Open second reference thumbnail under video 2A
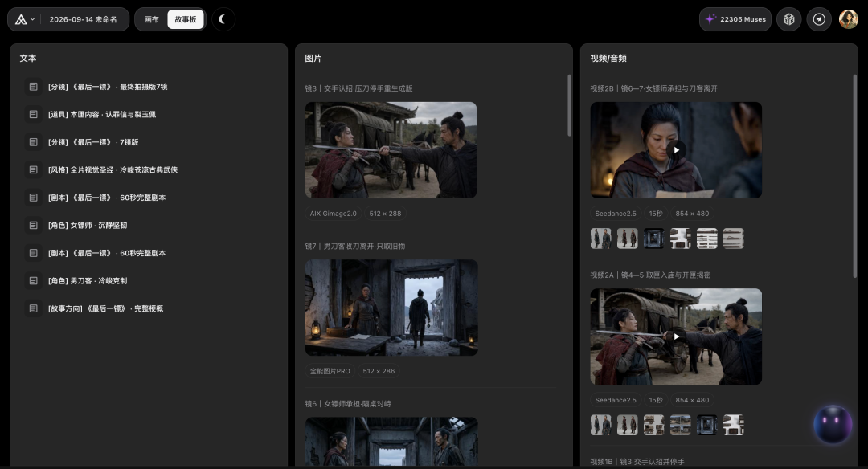This screenshot has width=868, height=469. click(x=627, y=425)
